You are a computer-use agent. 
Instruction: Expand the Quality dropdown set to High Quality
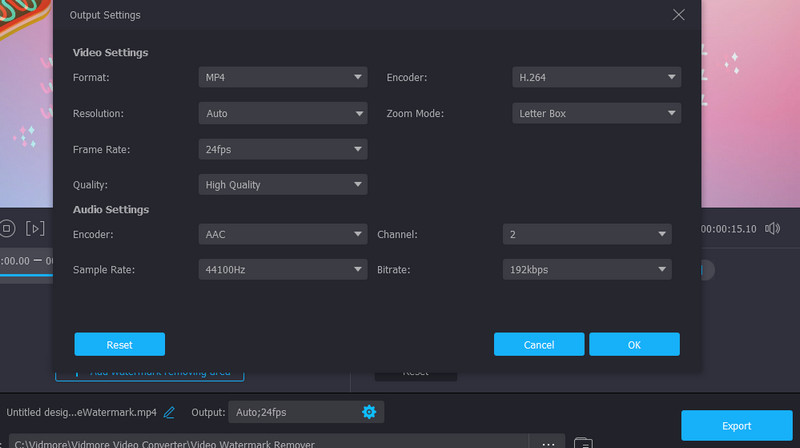coord(283,184)
